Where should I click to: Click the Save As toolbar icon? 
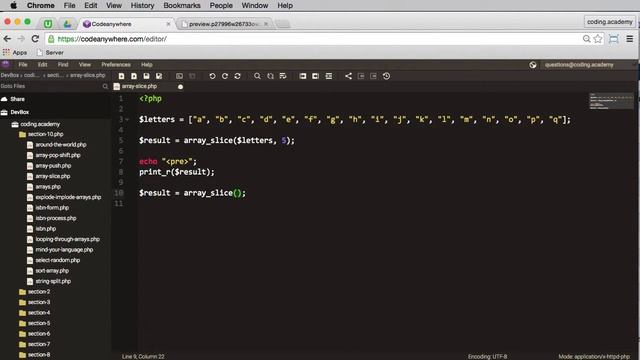click(x=159, y=76)
